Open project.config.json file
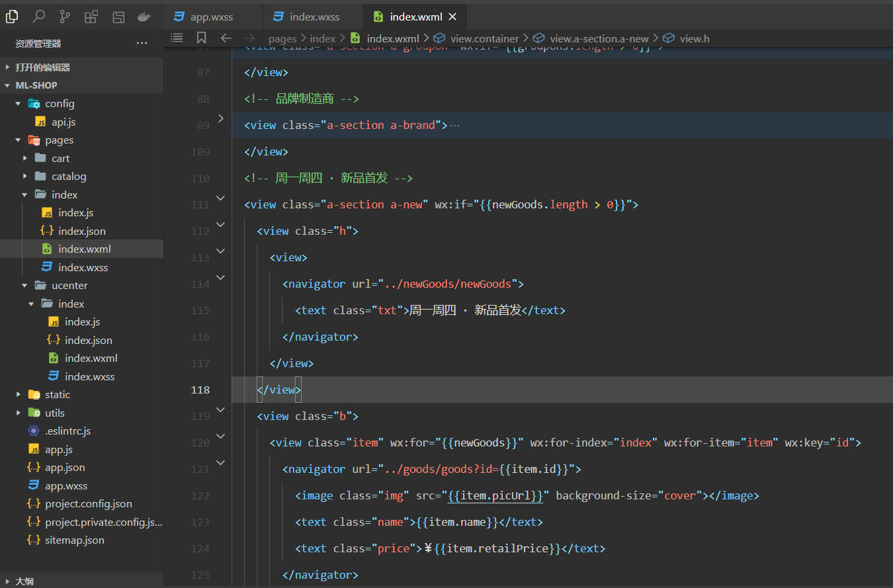 click(x=81, y=504)
